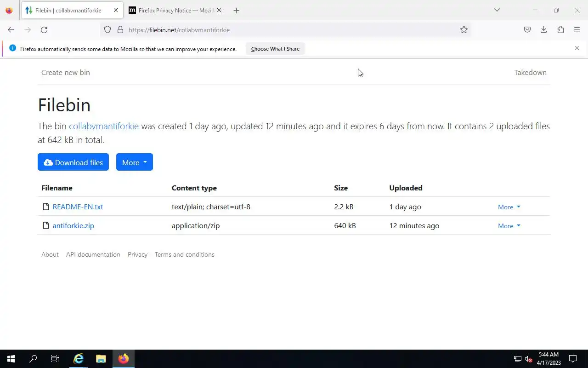Open Windows taskbar search
This screenshot has height=368, width=588.
pos(33,359)
